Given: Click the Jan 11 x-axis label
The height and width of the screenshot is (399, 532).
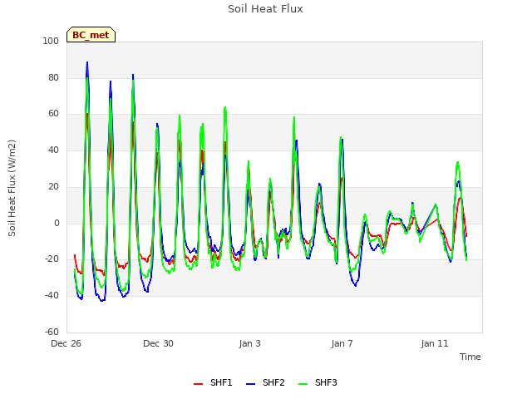Looking at the screenshot, I should [435, 343].
